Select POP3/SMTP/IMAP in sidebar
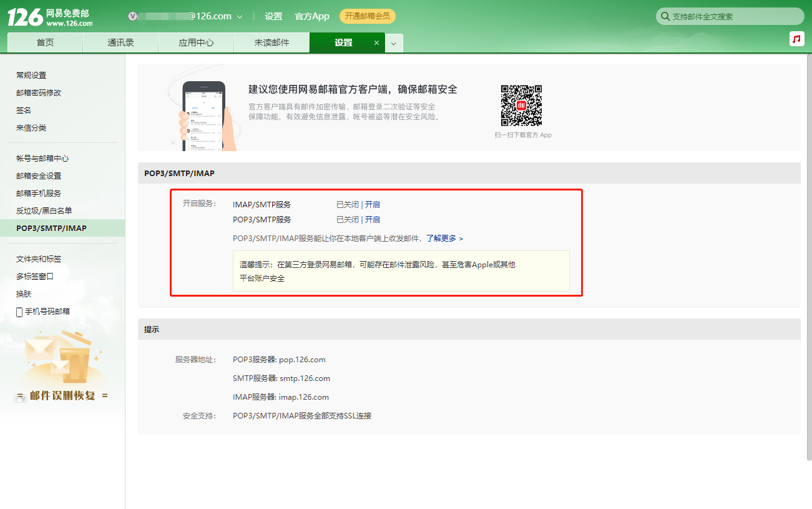 coord(62,229)
